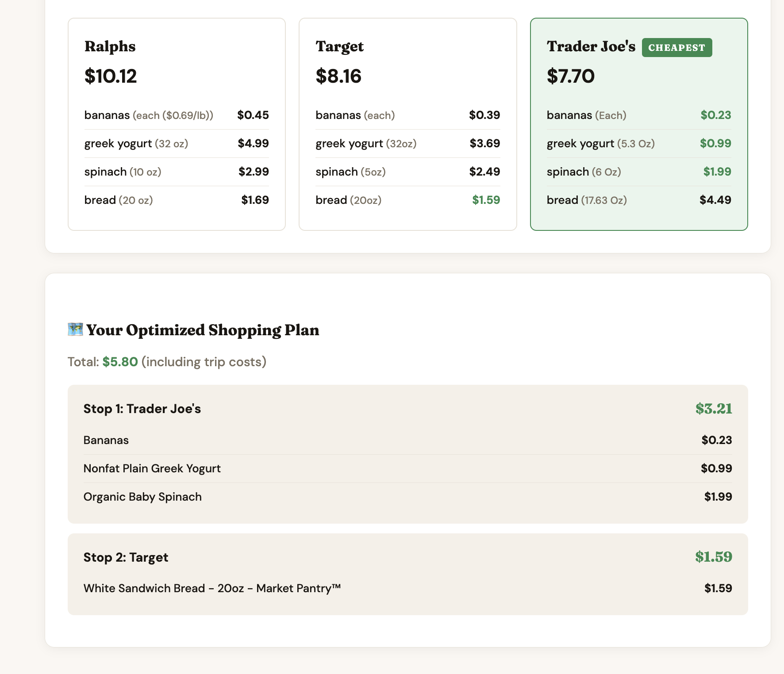
Task: Click the Trader Joe's store card heading
Action: 591,46
